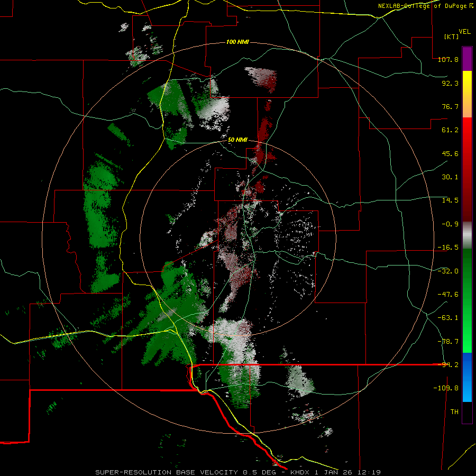Image resolution: width=476 pixels, height=476 pixels.
Task: Click the blue segment of velocity color bar
Action: [467, 377]
